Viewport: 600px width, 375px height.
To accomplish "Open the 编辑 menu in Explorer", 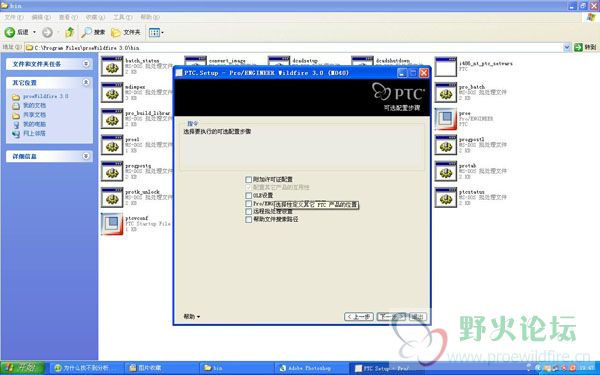I will (x=41, y=17).
